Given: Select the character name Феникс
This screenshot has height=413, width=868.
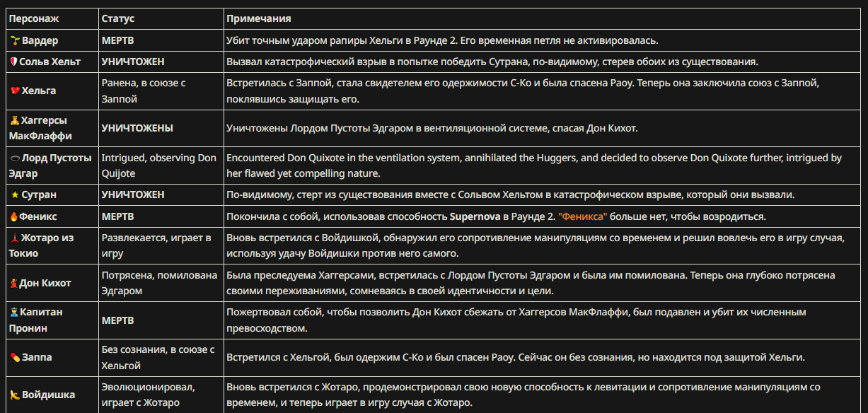Looking at the screenshot, I should 38,216.
